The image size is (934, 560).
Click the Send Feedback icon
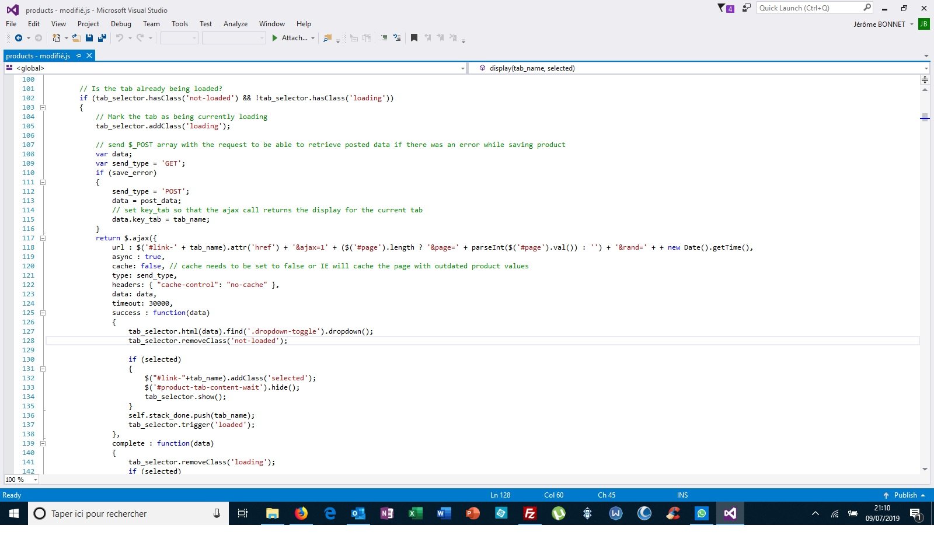[746, 8]
